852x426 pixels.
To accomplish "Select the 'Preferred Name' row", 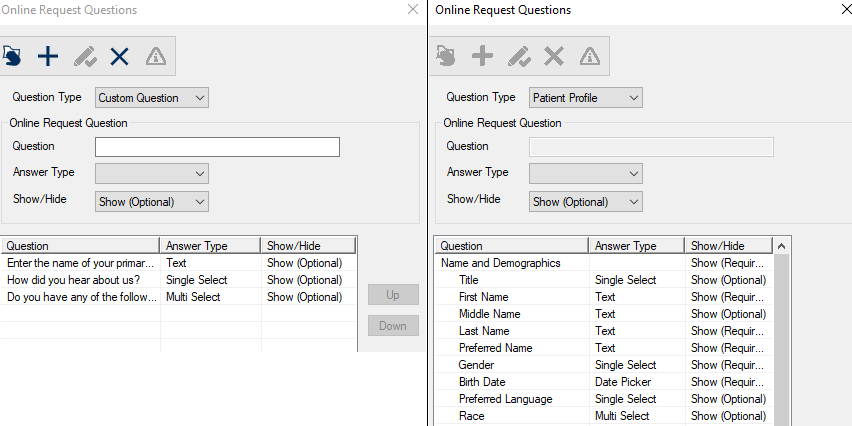I will coord(604,348).
